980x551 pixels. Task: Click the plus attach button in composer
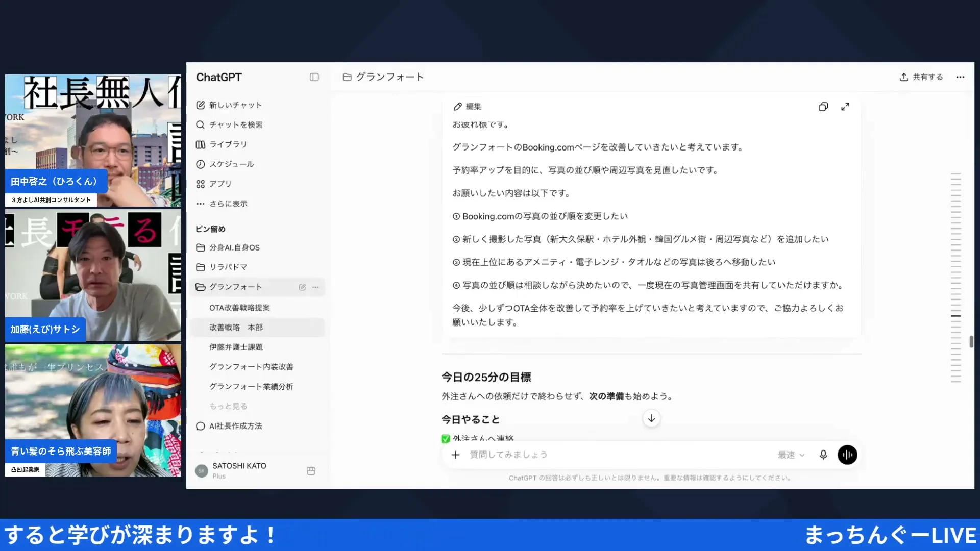coord(456,455)
